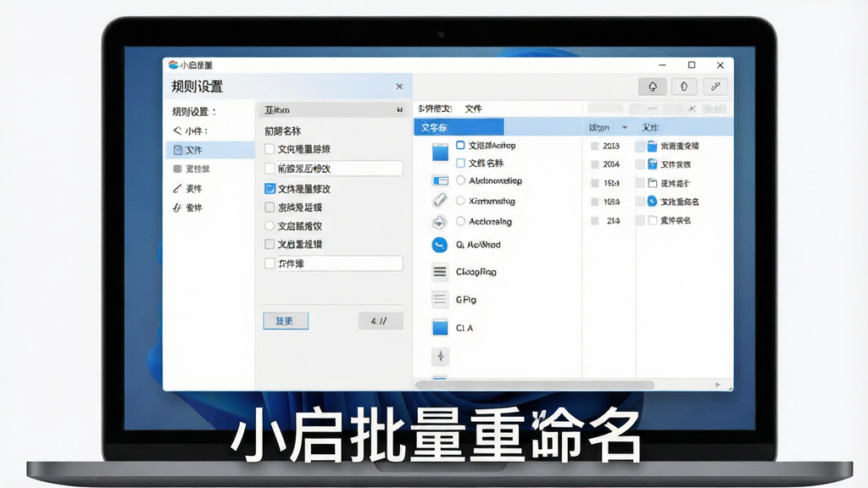868x488 pixels.
Task: Click the paperclip icon beside Xiamwnsitag
Action: pyautogui.click(x=440, y=200)
